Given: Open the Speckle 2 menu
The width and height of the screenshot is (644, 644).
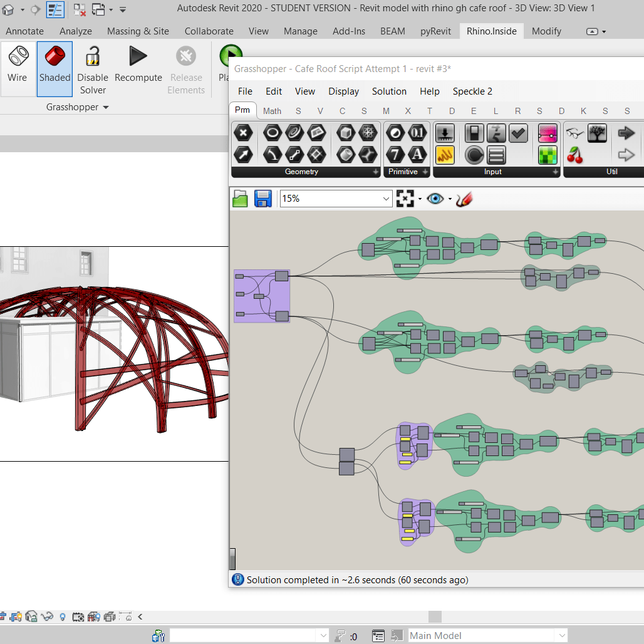Looking at the screenshot, I should click(x=472, y=91).
